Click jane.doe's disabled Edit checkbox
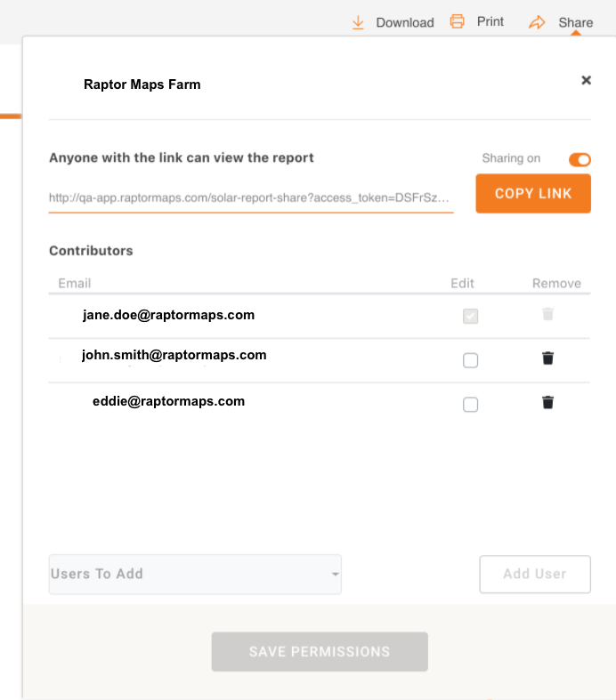The height and width of the screenshot is (700, 616). (x=470, y=316)
